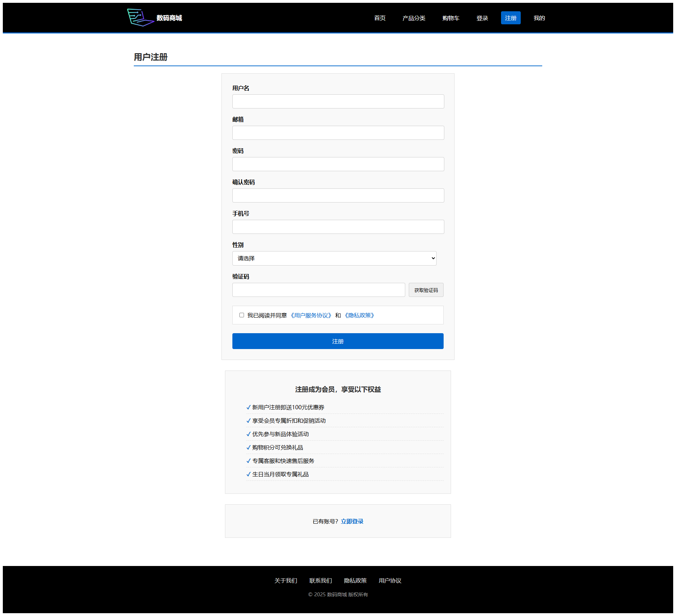
Task: Focus the 用户名 input field
Action: click(338, 101)
